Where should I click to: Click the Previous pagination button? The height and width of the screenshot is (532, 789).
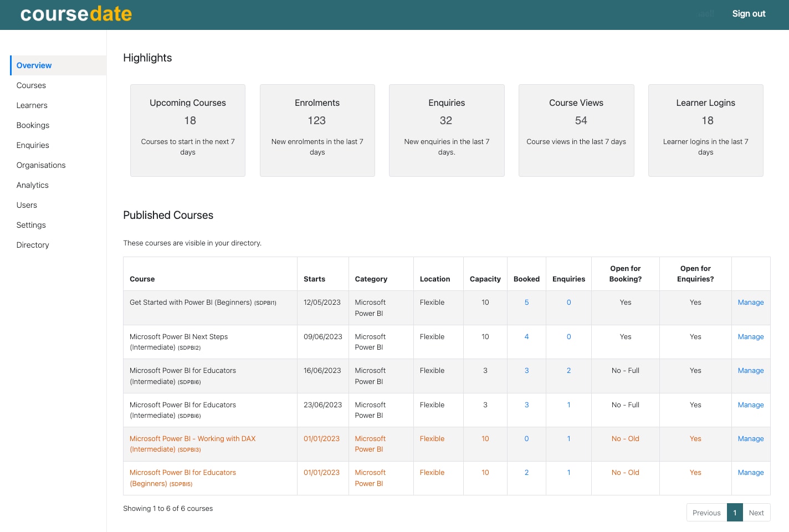tap(706, 513)
